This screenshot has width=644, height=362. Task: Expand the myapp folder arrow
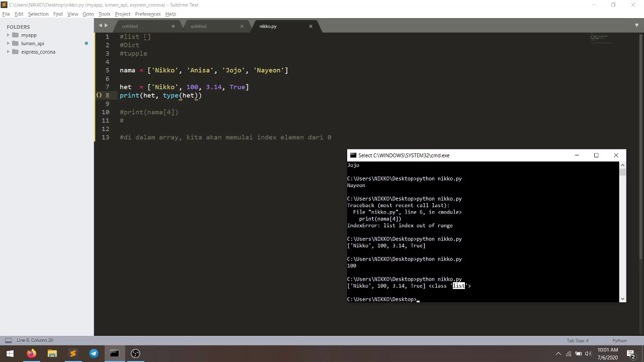coord(8,35)
